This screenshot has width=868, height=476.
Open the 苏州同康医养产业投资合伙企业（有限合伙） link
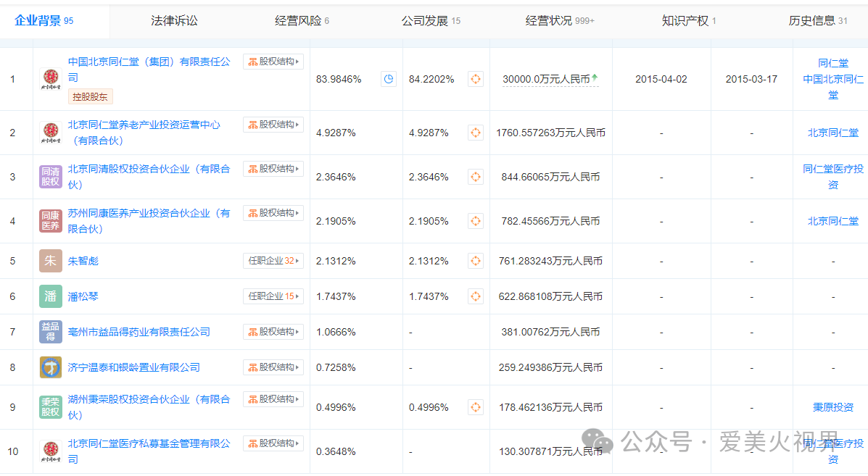[x=149, y=221]
